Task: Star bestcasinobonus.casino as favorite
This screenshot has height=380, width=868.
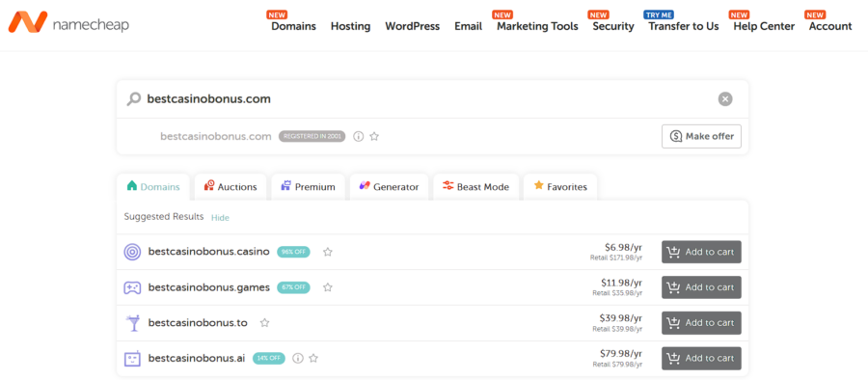Action: 328,252
